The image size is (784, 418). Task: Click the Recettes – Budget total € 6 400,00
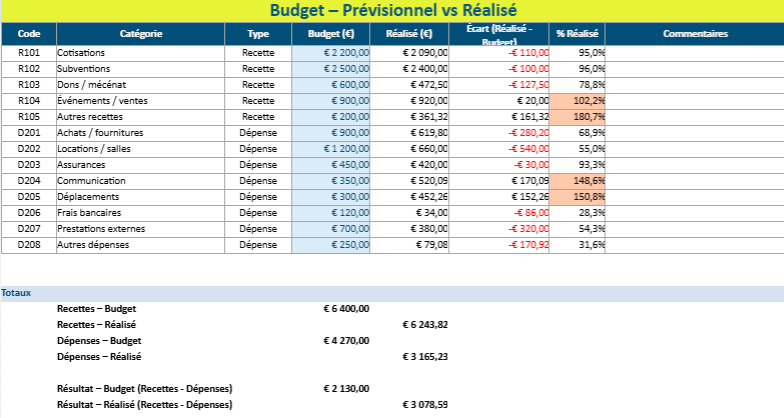pyautogui.click(x=346, y=309)
